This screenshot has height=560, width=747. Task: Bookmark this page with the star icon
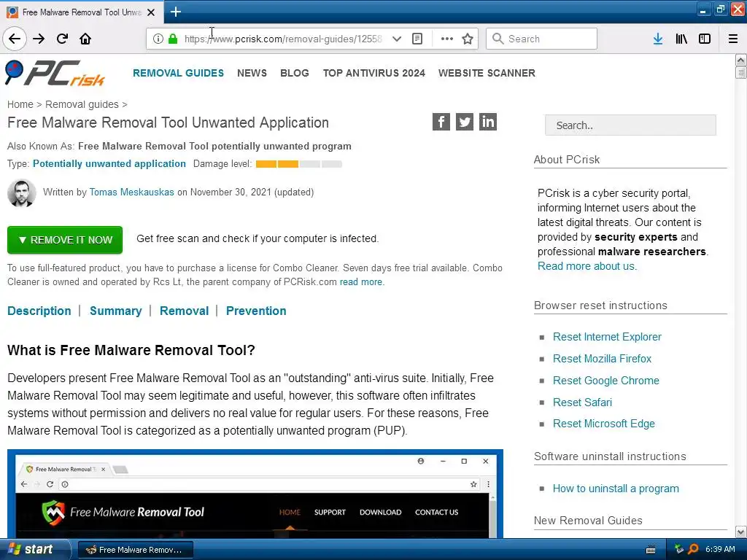[x=468, y=39]
